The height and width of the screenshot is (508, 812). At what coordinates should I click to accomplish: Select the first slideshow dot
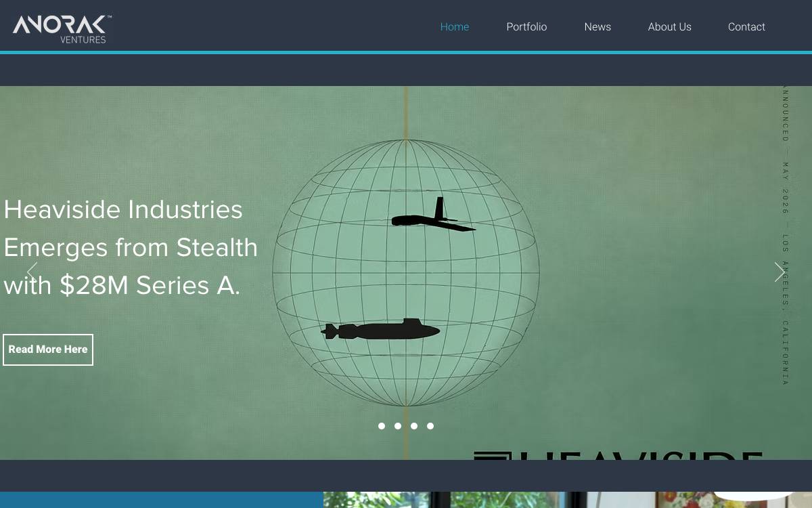(382, 426)
